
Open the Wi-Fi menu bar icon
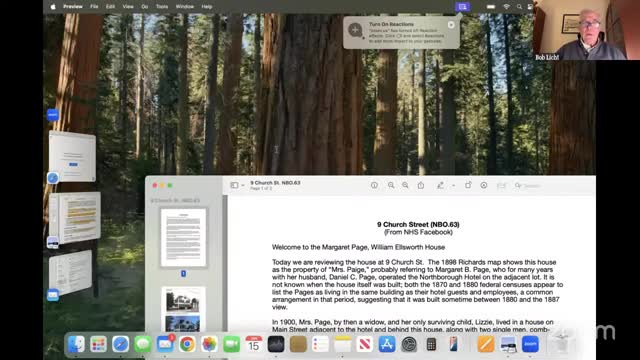[x=507, y=7]
